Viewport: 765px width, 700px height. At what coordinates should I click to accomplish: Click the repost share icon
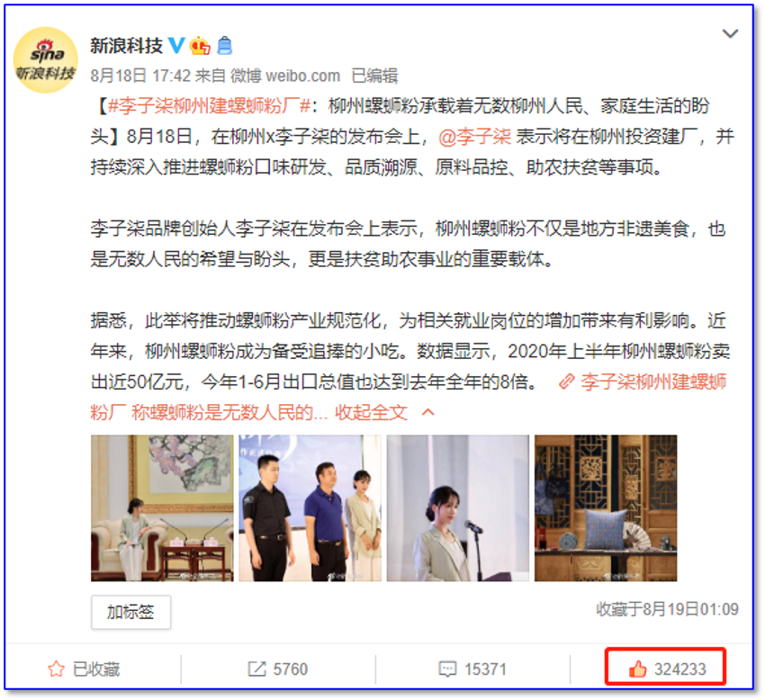[x=256, y=669]
